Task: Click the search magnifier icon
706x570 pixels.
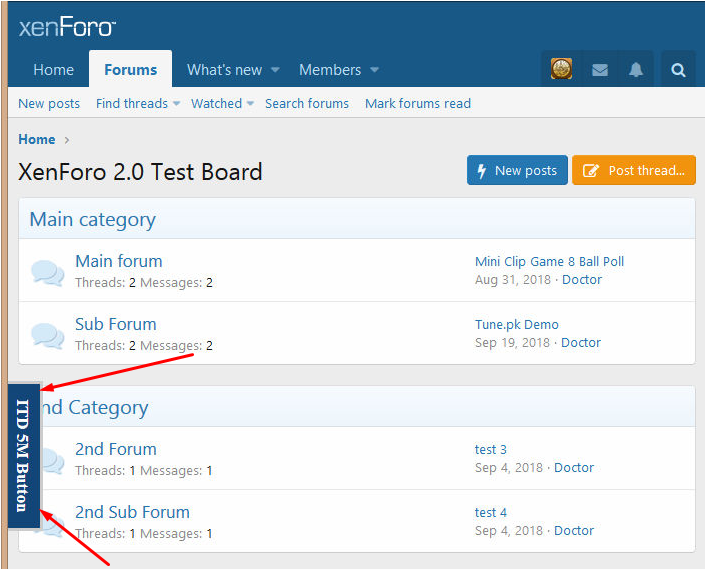Action: tap(678, 70)
